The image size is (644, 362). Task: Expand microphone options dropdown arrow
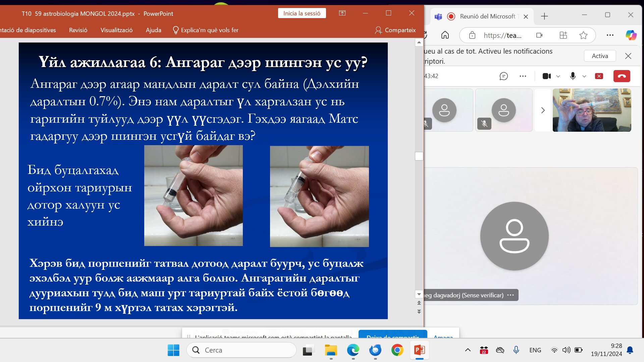584,76
